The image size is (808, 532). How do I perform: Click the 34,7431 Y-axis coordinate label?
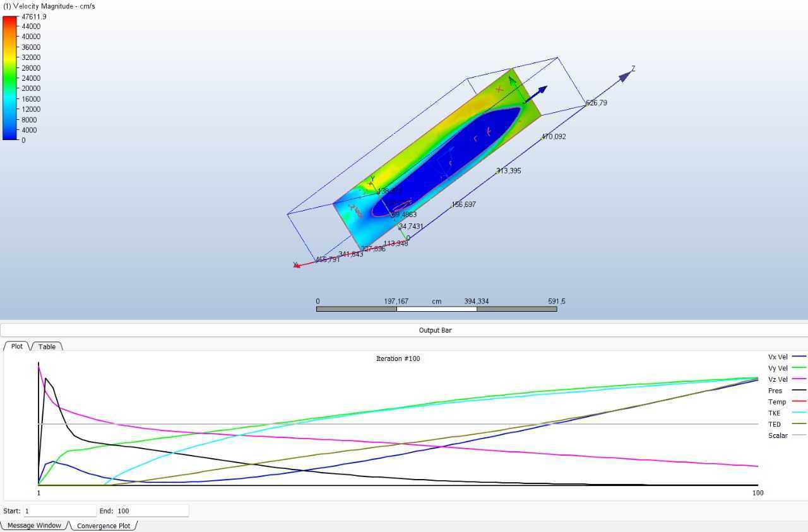click(x=411, y=227)
